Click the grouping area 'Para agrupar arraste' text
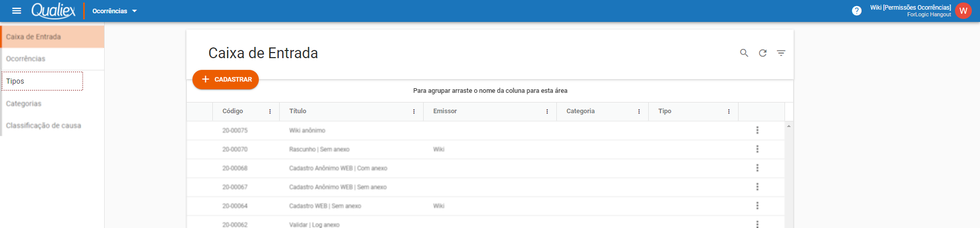 (490, 91)
